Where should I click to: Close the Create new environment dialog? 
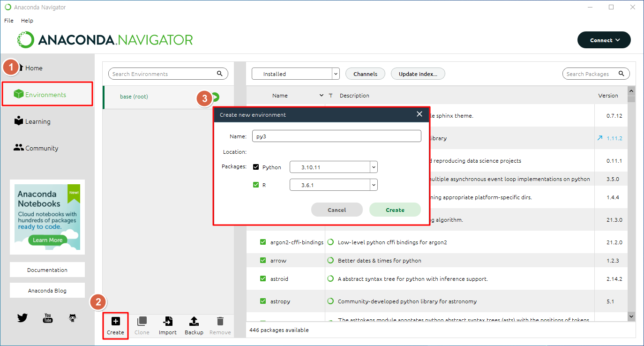point(419,114)
